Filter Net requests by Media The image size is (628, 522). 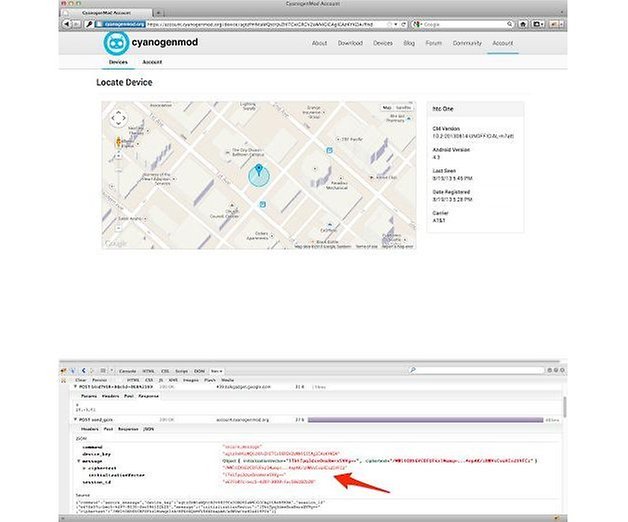(227, 380)
